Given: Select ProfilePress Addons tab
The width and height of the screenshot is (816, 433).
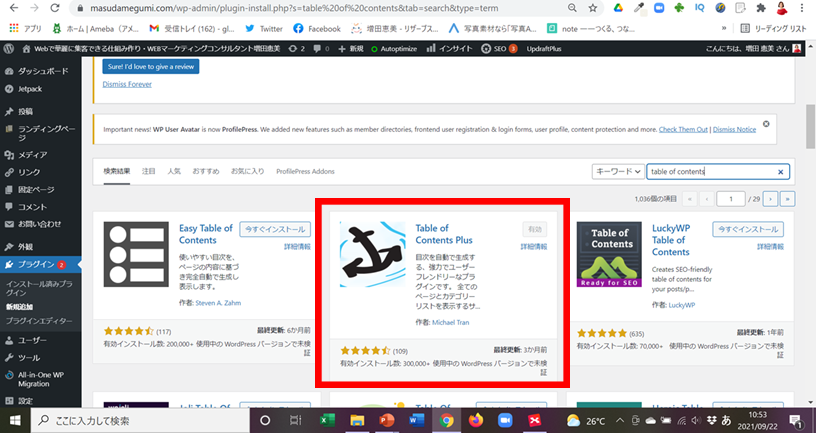Looking at the screenshot, I should click(305, 171).
